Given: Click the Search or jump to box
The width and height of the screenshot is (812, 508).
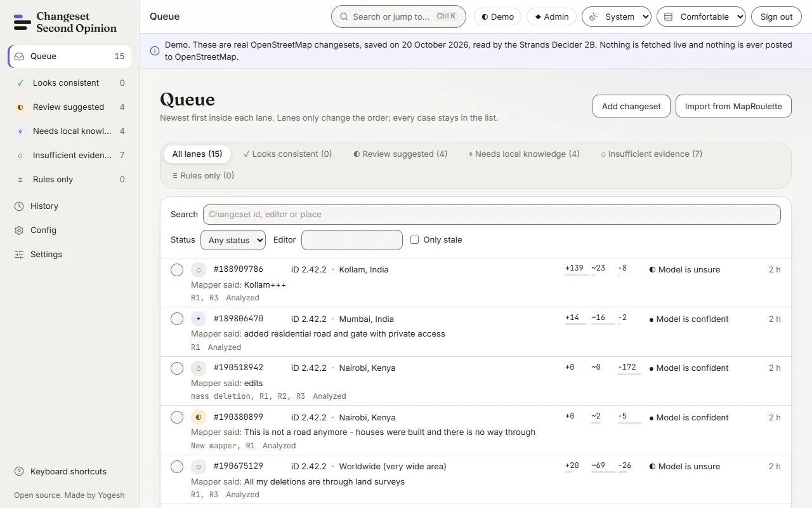Looking at the screenshot, I should point(398,17).
